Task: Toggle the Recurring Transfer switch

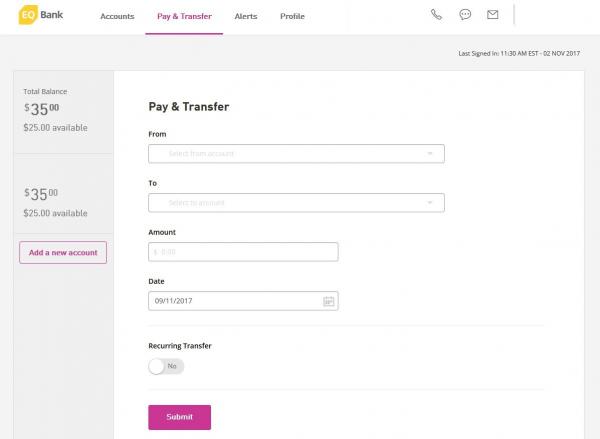Action: (166, 366)
